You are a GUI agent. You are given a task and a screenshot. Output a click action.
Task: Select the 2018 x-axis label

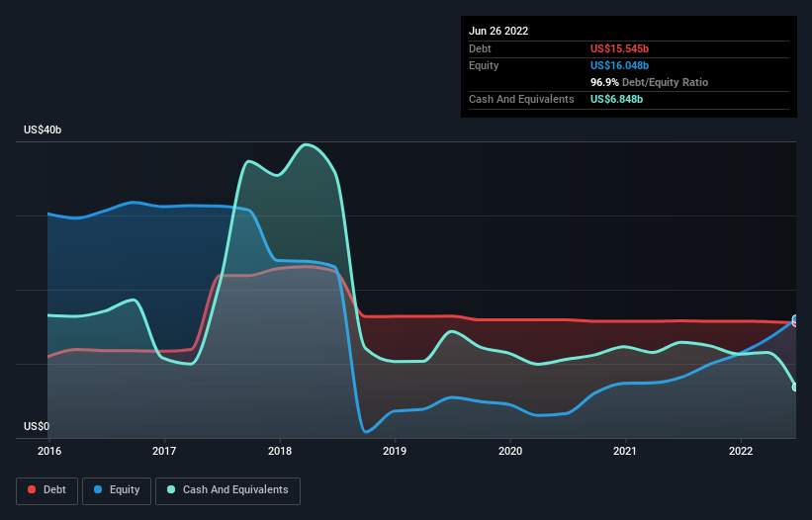[280, 451]
